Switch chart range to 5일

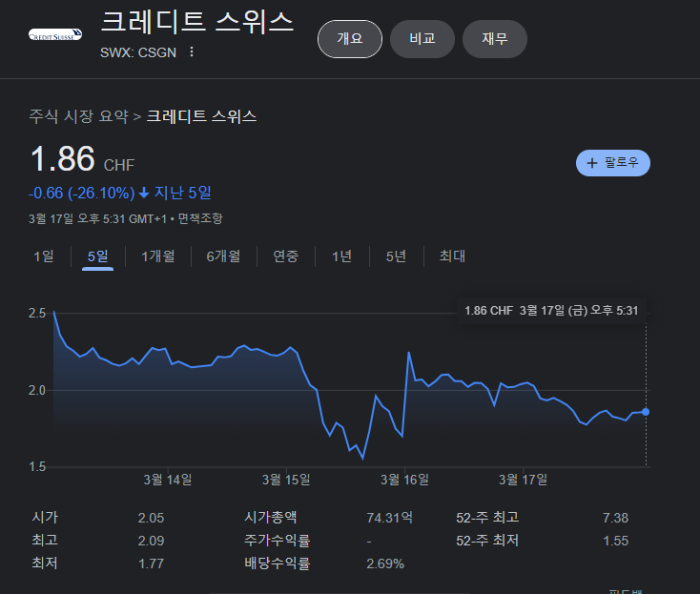(x=98, y=256)
